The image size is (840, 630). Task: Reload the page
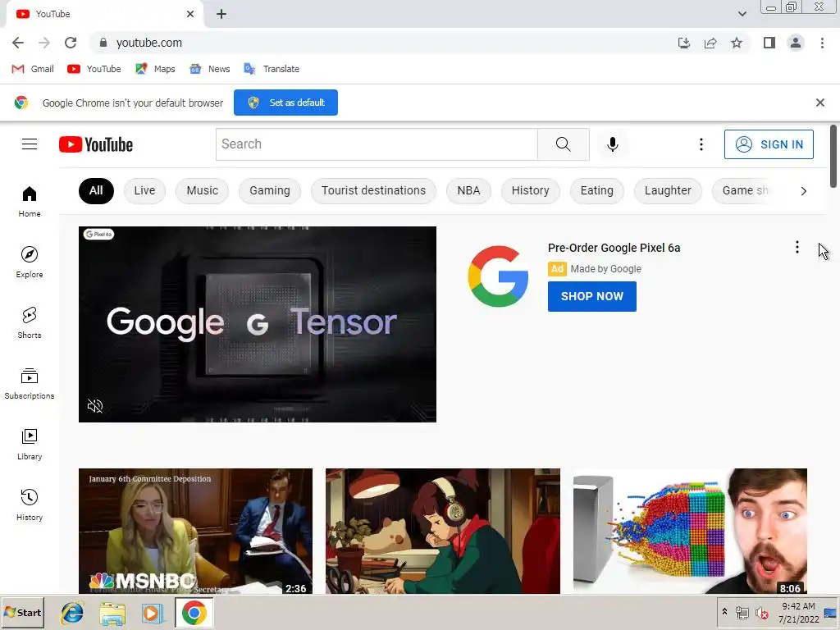71,43
